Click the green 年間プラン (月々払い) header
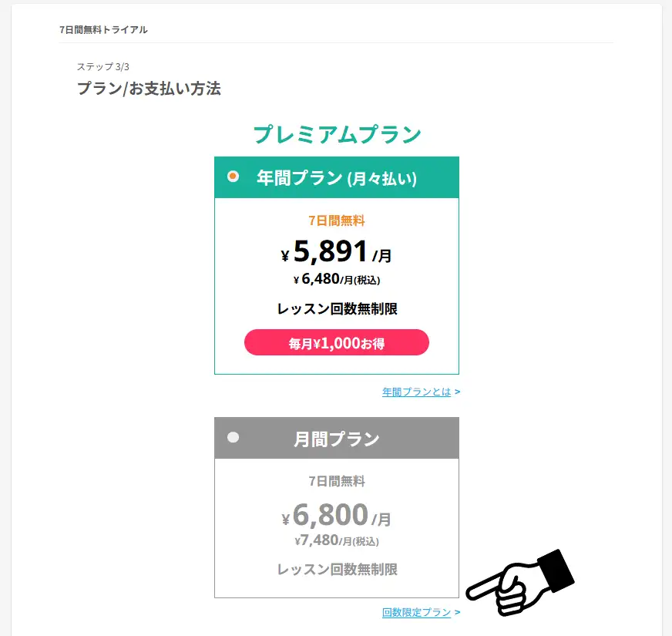 [337, 178]
